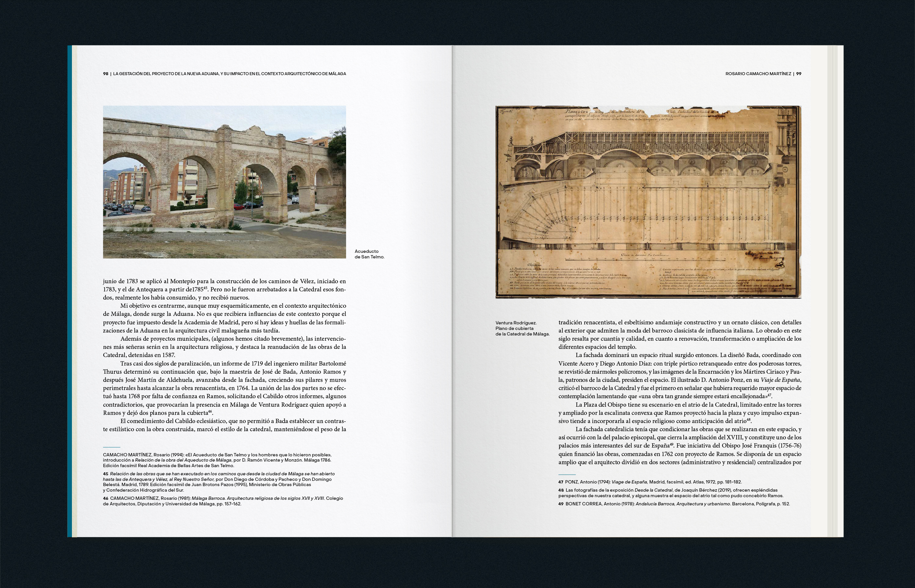Click footnote 49 Bonet Correa citation
This screenshot has width=915, height=588.
tap(674, 504)
